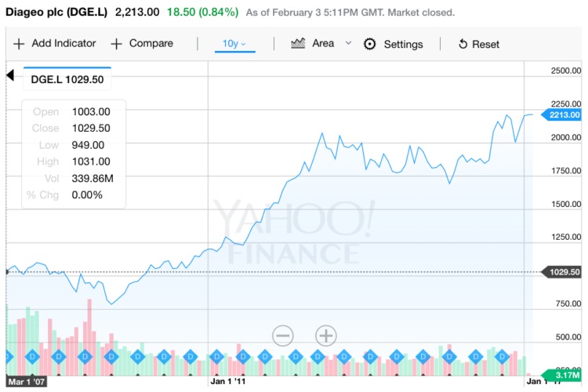Click the green 3.17M volume tag
Screen dimensions: 588x392
[x=562, y=375]
